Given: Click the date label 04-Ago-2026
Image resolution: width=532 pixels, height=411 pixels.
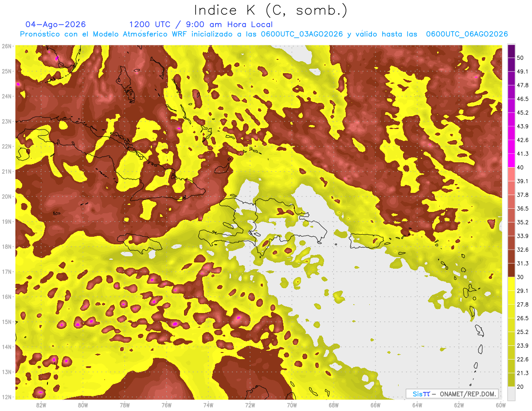Looking at the screenshot, I should pos(56,24).
